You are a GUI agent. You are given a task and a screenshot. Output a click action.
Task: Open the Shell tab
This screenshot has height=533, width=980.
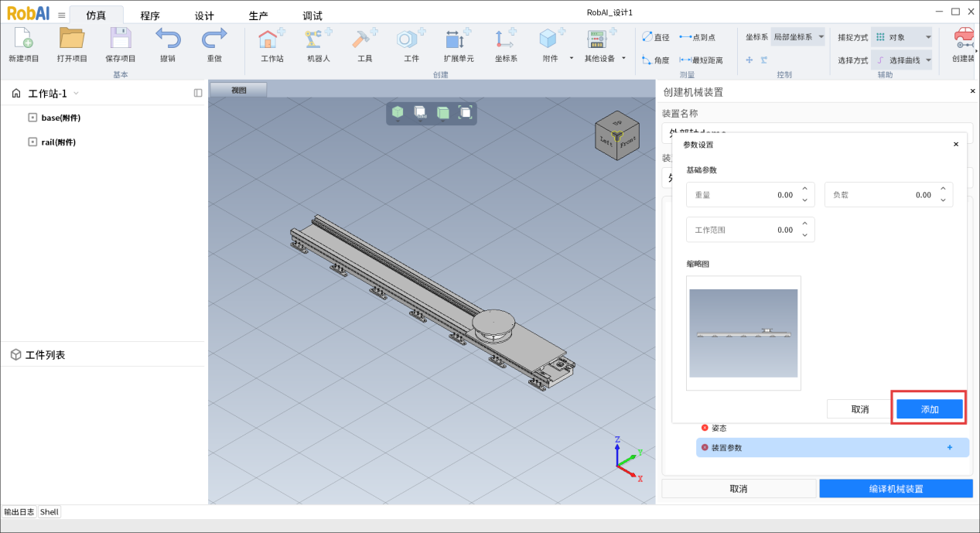[50, 512]
